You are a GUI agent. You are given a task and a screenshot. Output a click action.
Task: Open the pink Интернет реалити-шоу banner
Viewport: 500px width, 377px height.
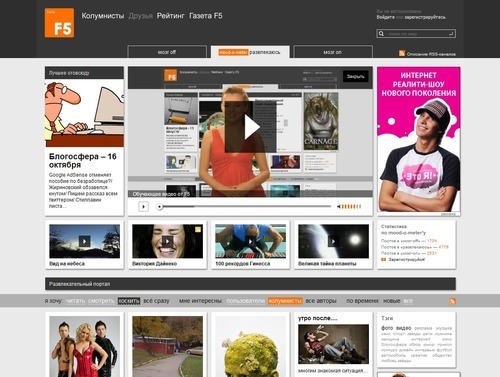[x=419, y=139]
